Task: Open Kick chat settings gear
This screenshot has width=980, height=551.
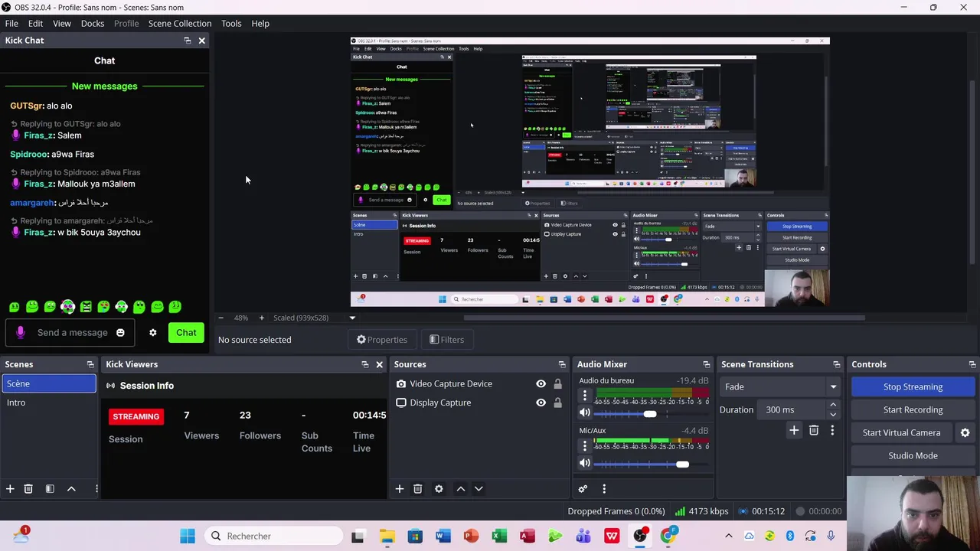Action: pyautogui.click(x=152, y=332)
